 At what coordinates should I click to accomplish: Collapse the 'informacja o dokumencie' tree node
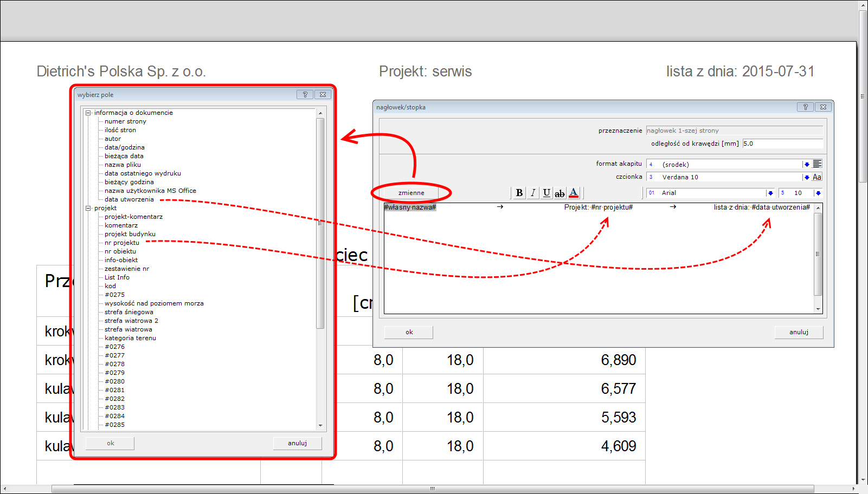(x=88, y=113)
